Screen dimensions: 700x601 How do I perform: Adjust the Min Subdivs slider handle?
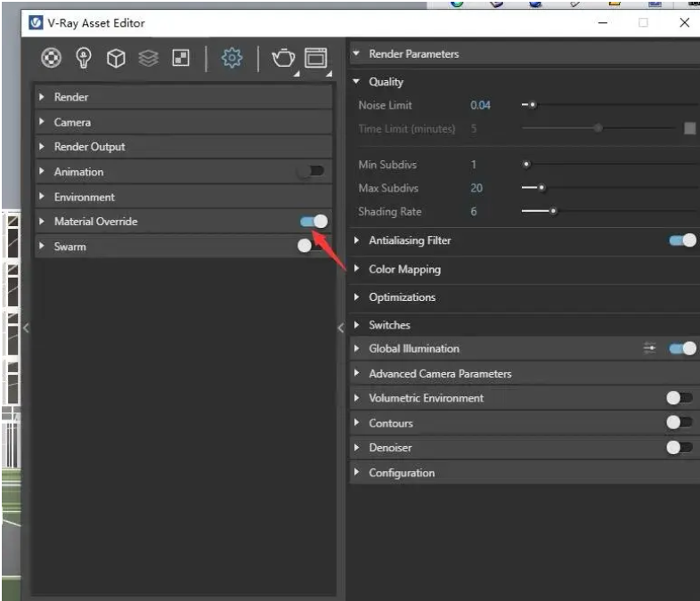click(526, 164)
